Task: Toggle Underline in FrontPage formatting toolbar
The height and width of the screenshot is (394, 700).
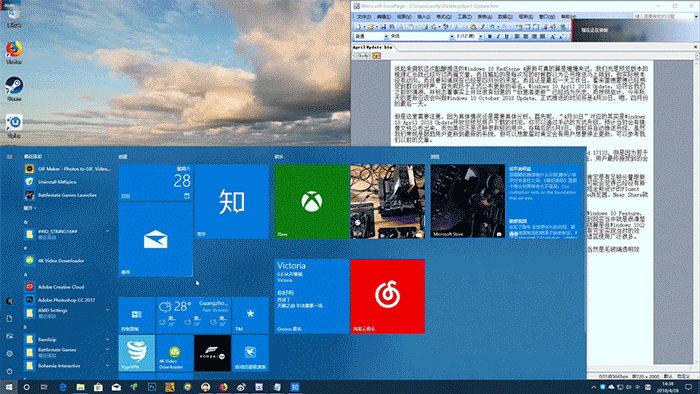Action: click(507, 36)
